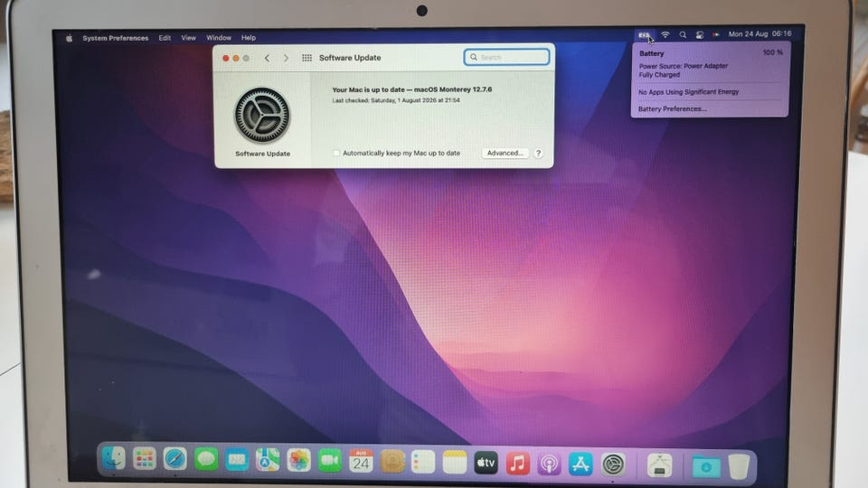Click System Preferences gear in the Dock
The width and height of the screenshot is (868, 488).
point(613,465)
